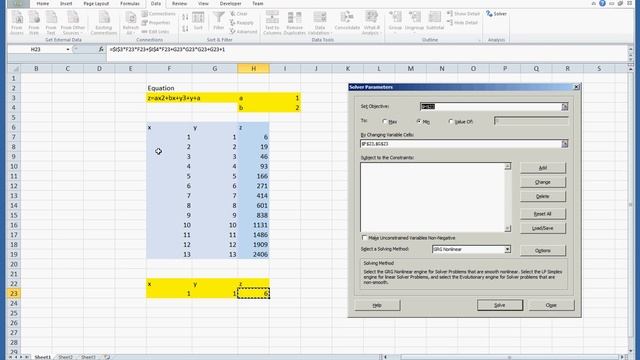Screen dimensions: 640x360
Task: Click the Solver Help button
Action: coord(377,305)
